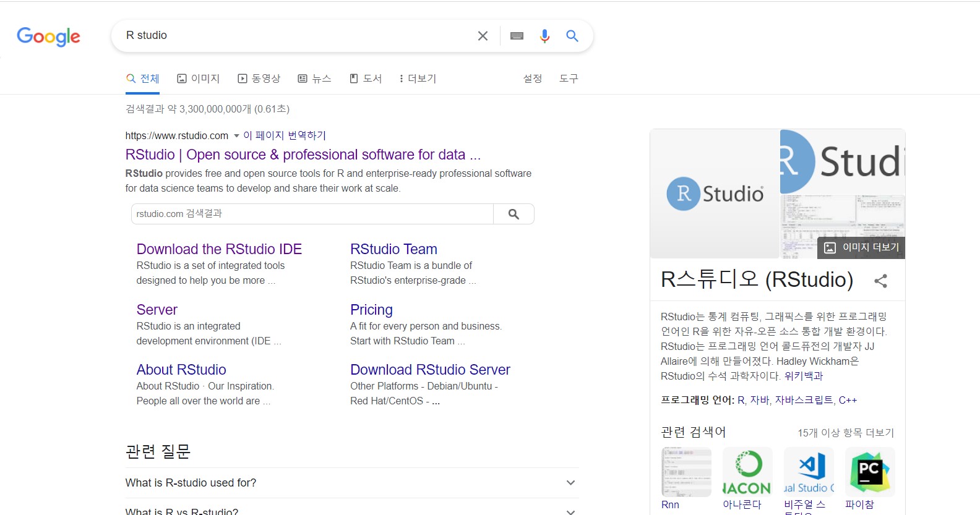This screenshot has width=980, height=515.
Task: Open the Pricing sitelink
Action: click(371, 310)
